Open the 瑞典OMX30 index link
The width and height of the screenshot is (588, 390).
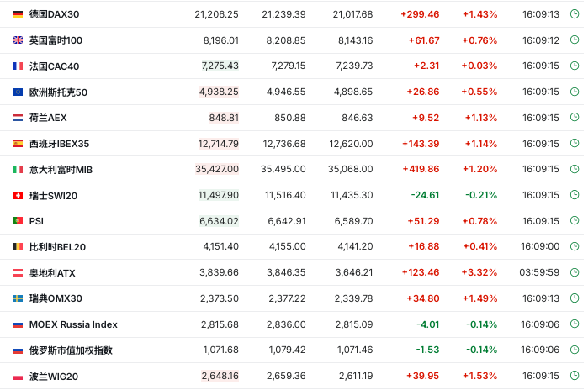(x=56, y=298)
